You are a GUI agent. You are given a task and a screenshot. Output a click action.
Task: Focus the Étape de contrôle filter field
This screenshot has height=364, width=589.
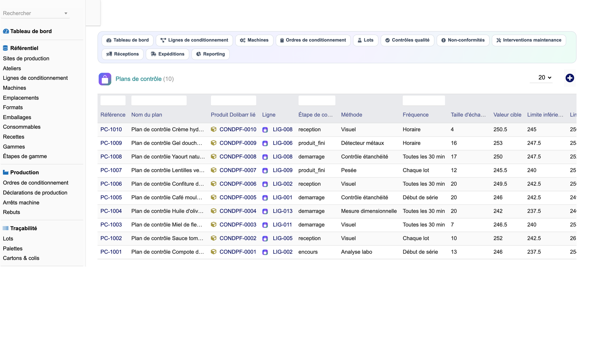click(317, 100)
